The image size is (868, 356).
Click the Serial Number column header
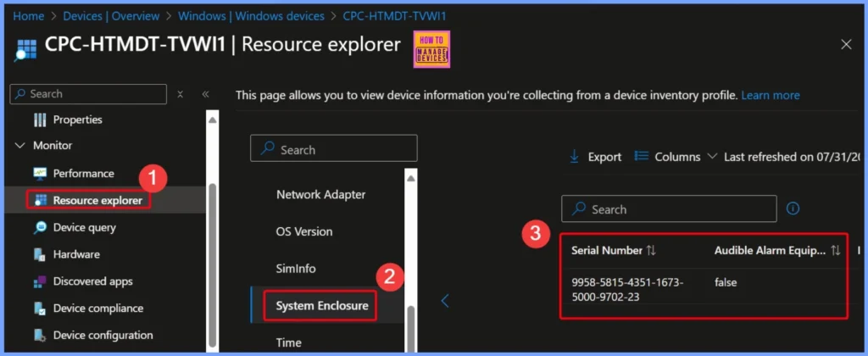(x=607, y=251)
